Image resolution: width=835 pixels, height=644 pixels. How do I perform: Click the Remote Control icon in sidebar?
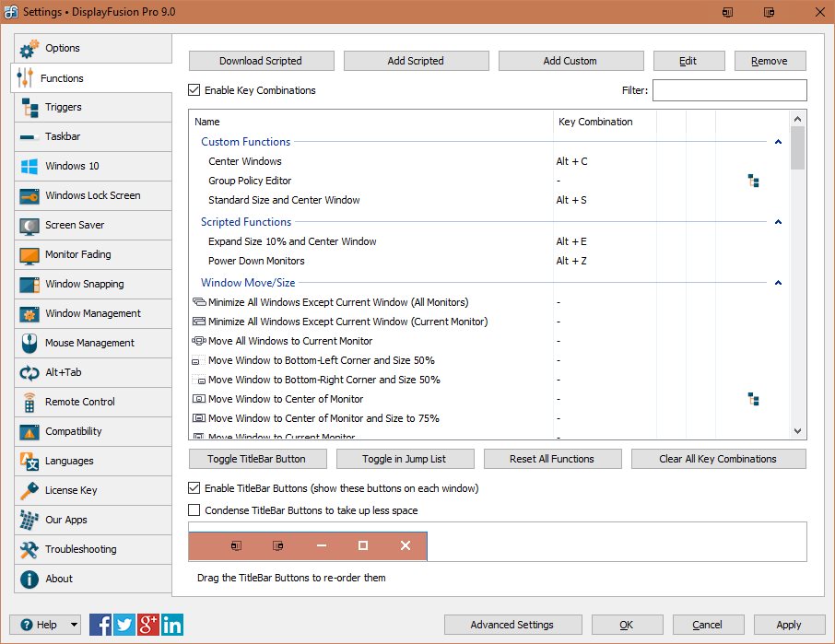point(29,402)
